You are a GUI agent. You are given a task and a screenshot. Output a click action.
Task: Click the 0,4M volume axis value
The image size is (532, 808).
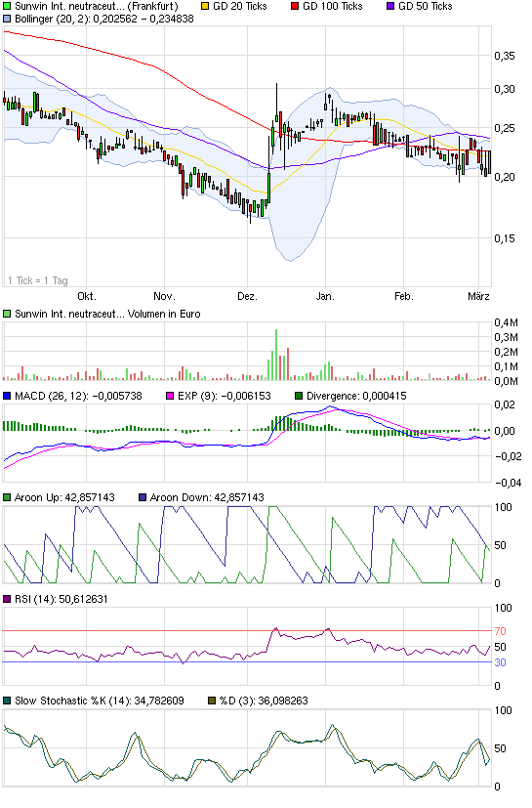pos(507,322)
